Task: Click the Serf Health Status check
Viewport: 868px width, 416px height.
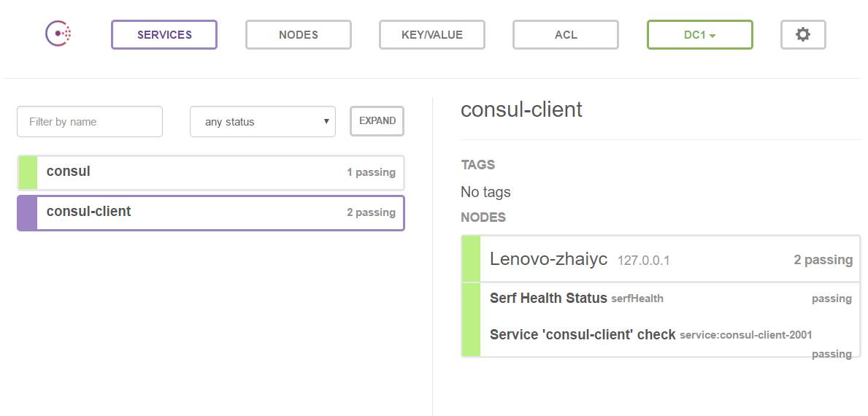Action: click(x=548, y=298)
